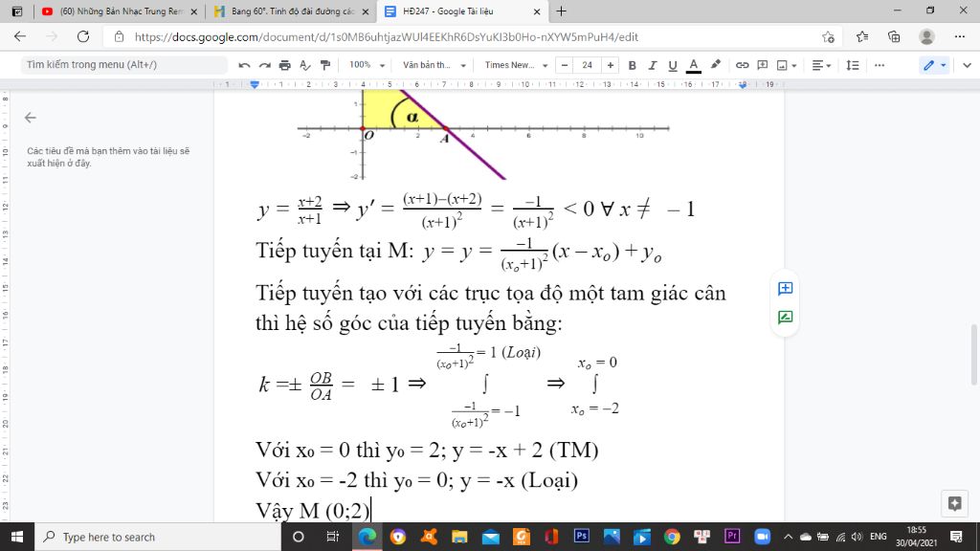Open Microsoft Edge from taskbar
This screenshot has height=551, width=980.
pos(367,537)
